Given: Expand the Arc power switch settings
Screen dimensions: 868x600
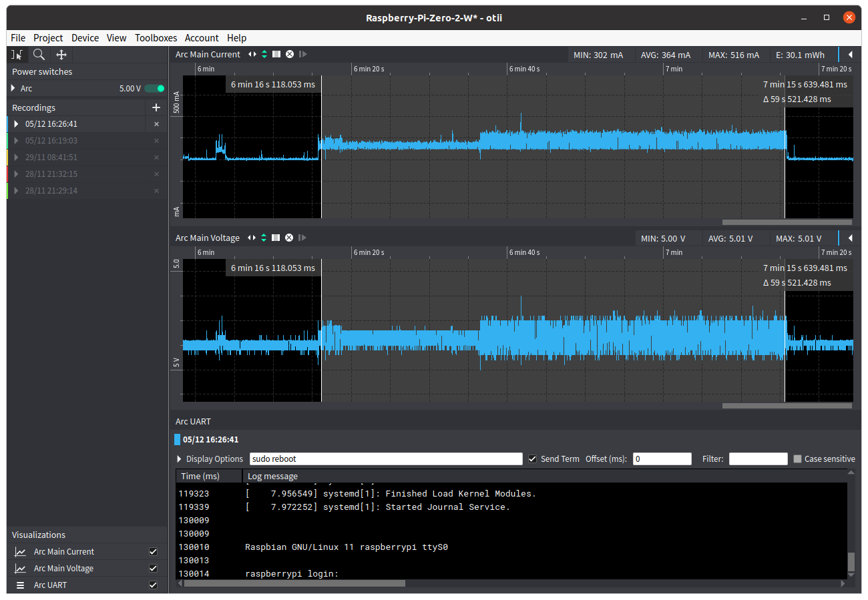Looking at the screenshot, I should coord(13,88).
